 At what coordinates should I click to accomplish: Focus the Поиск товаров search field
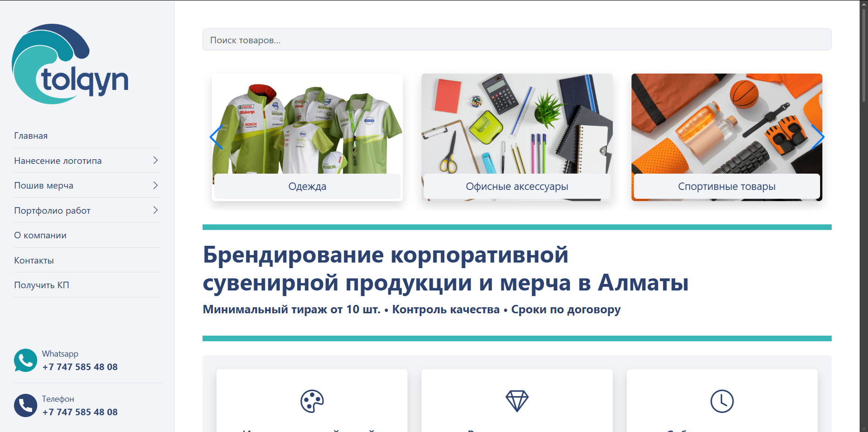[517, 40]
